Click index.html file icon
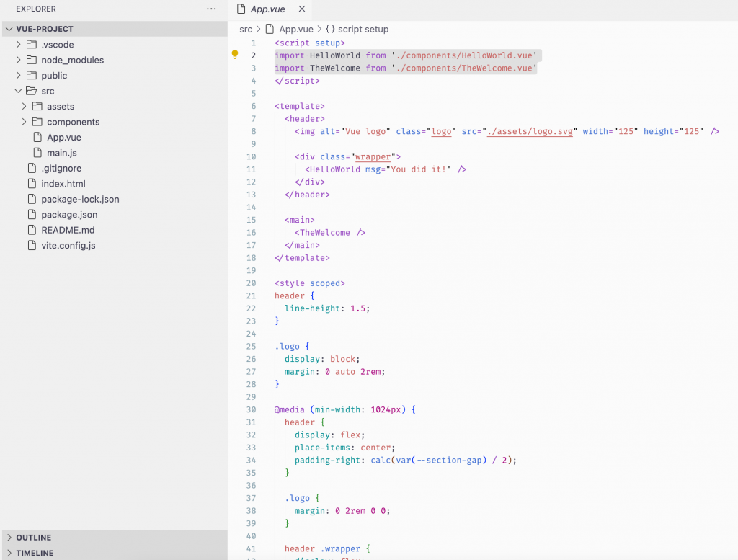This screenshot has height=560, width=738. coord(32,184)
